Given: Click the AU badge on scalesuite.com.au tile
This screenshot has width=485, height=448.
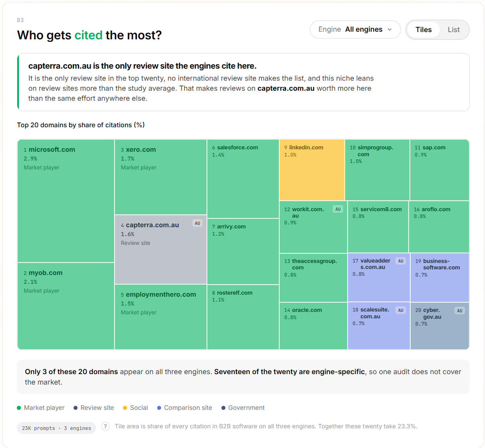Looking at the screenshot, I should pyautogui.click(x=401, y=310).
